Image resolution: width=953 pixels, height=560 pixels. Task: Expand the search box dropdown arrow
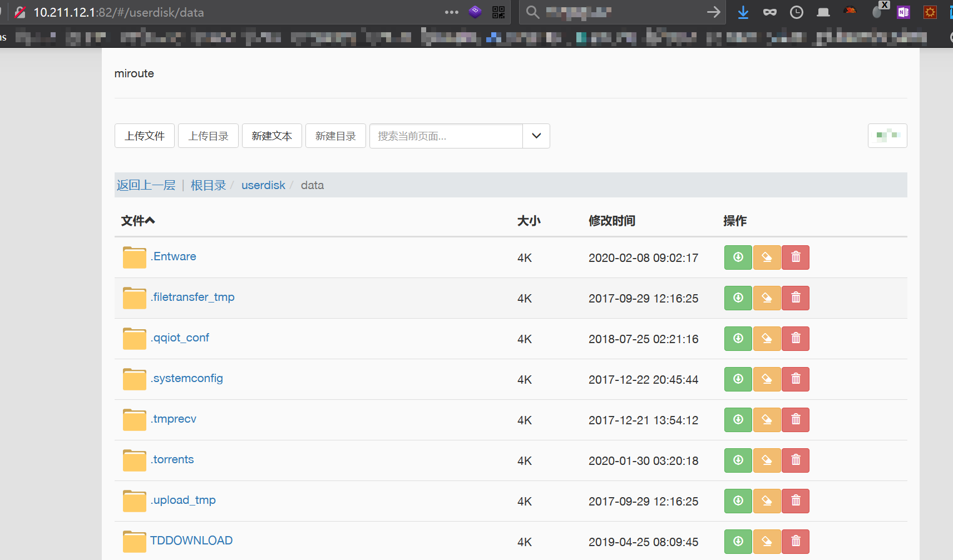536,136
